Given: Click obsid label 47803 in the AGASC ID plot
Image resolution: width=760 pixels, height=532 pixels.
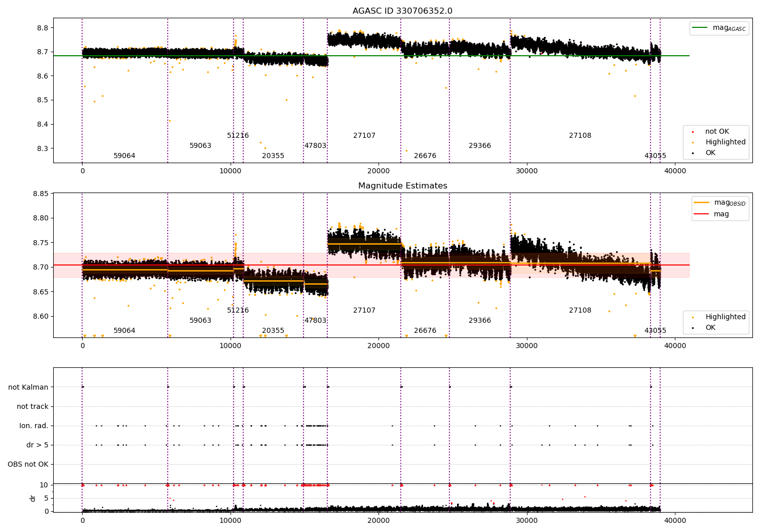Looking at the screenshot, I should coord(315,146).
